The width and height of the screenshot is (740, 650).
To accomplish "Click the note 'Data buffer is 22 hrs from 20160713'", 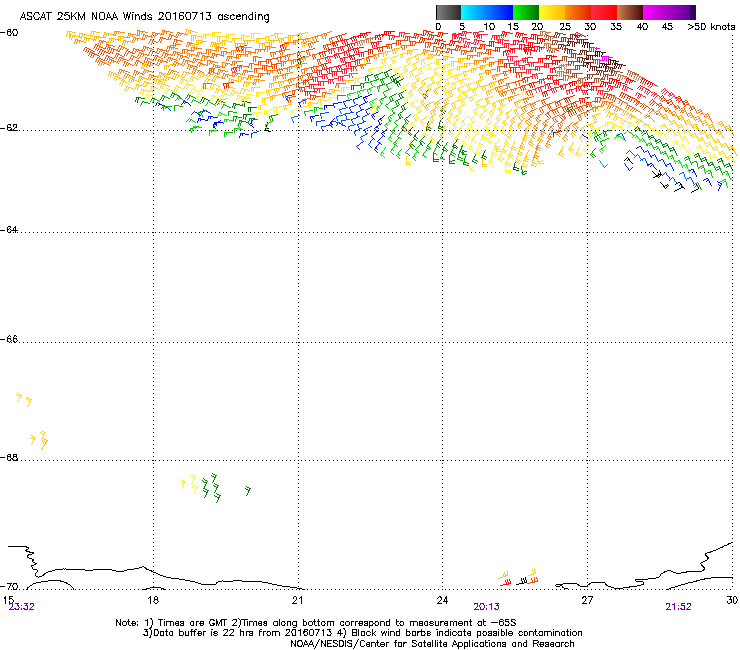I will point(239,633).
